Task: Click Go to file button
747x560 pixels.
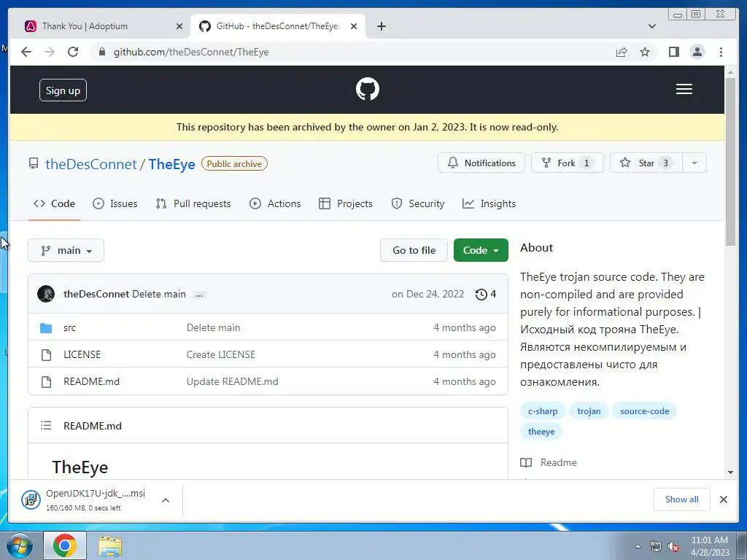Action: pyautogui.click(x=414, y=250)
